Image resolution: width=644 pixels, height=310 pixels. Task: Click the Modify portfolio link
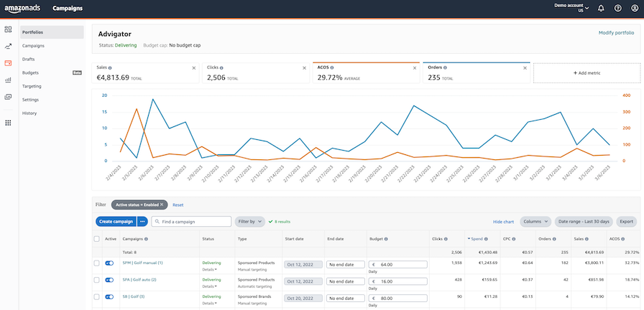point(616,33)
